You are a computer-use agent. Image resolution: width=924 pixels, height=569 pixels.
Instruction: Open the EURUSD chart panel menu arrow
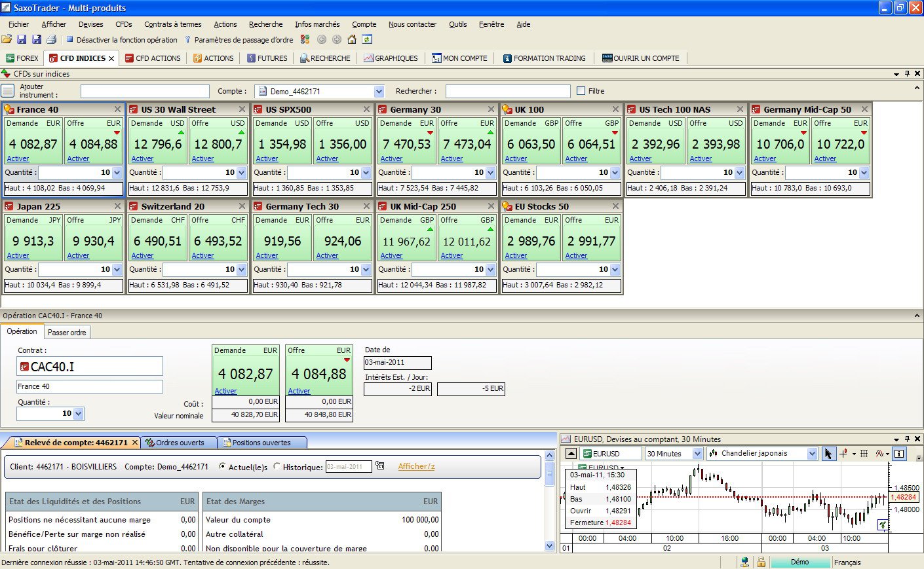coord(896,439)
